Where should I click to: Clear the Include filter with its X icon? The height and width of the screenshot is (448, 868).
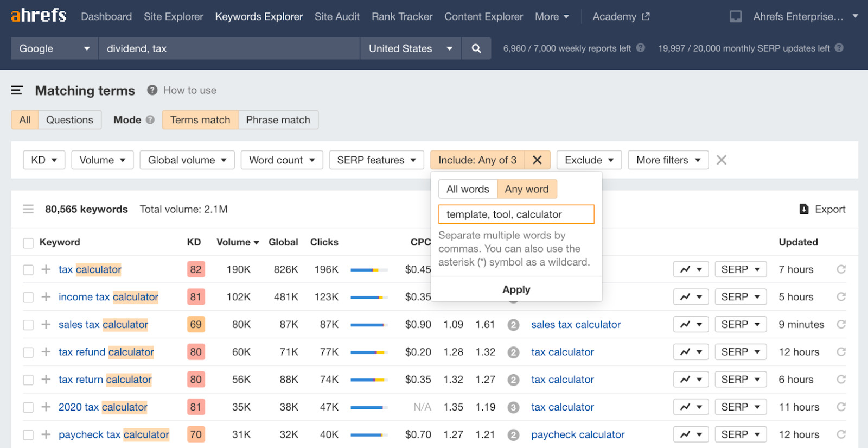click(537, 160)
